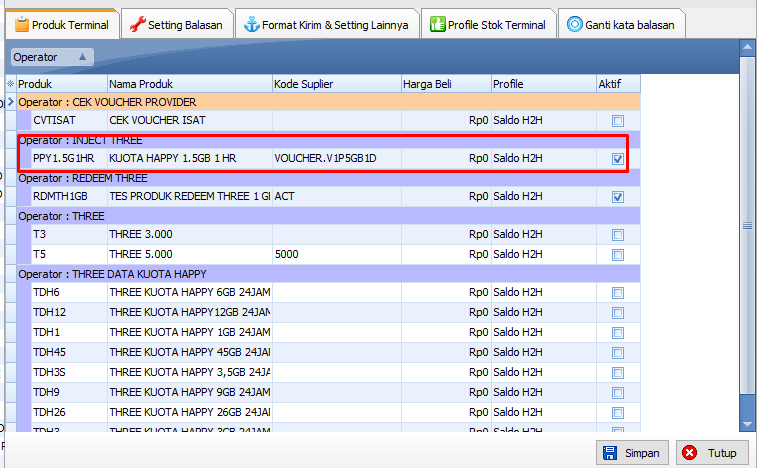Open the Ganti kata balasan tab

(622, 25)
